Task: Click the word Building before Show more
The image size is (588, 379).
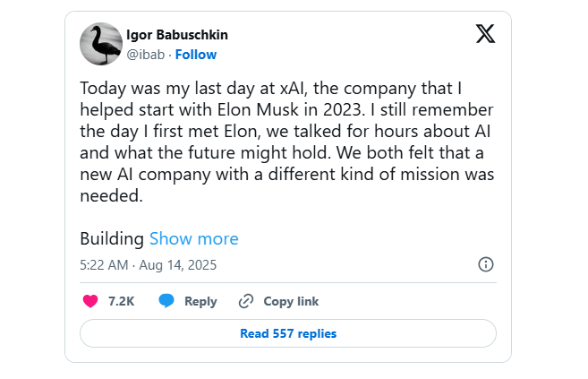Action: pyautogui.click(x=112, y=238)
